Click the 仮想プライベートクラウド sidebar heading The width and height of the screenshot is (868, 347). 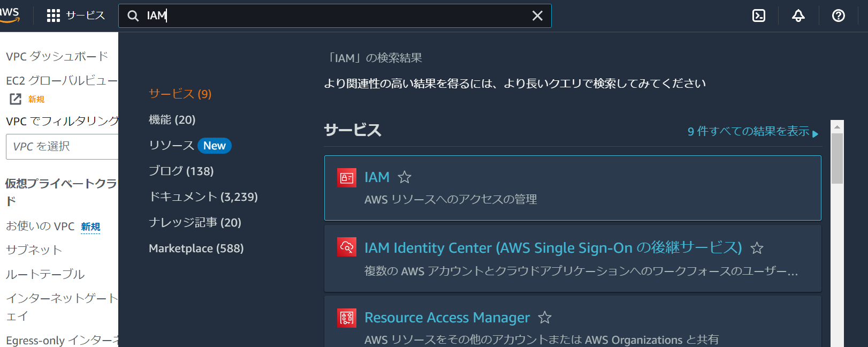pyautogui.click(x=61, y=192)
